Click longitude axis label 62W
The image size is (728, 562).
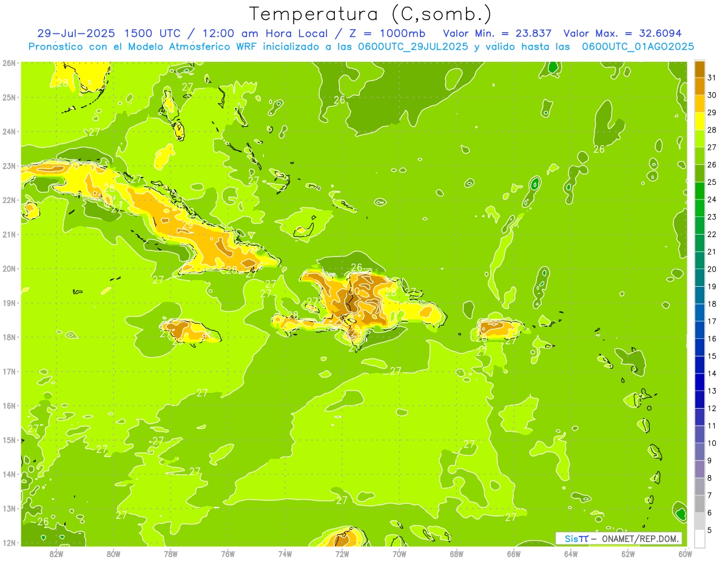click(629, 554)
